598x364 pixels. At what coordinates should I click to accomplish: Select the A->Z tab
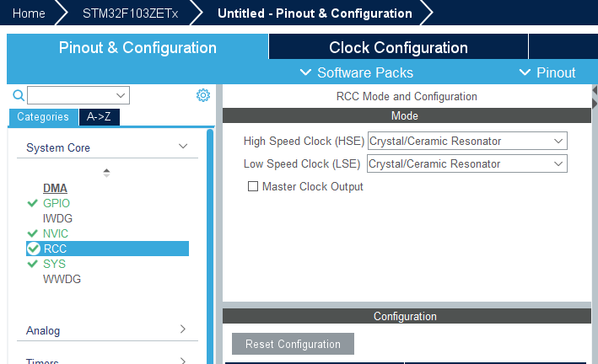[x=100, y=116]
